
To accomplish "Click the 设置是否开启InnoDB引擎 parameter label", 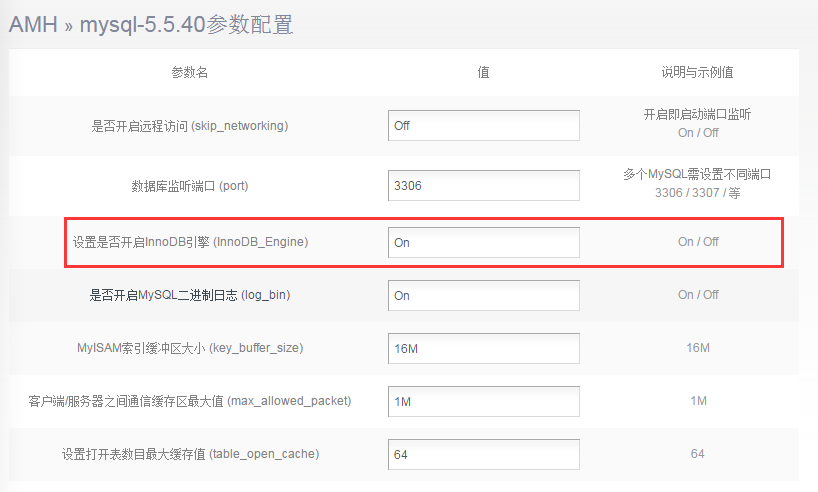I will pos(190,242).
